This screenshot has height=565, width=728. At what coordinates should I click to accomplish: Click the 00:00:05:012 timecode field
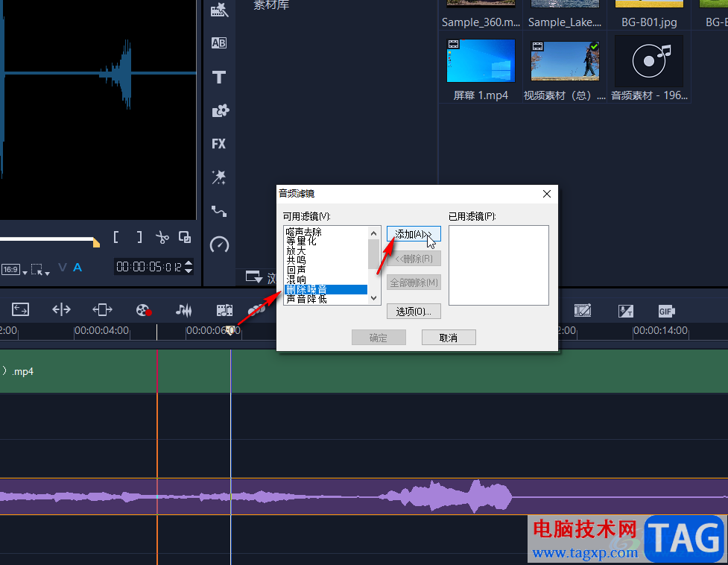point(149,267)
